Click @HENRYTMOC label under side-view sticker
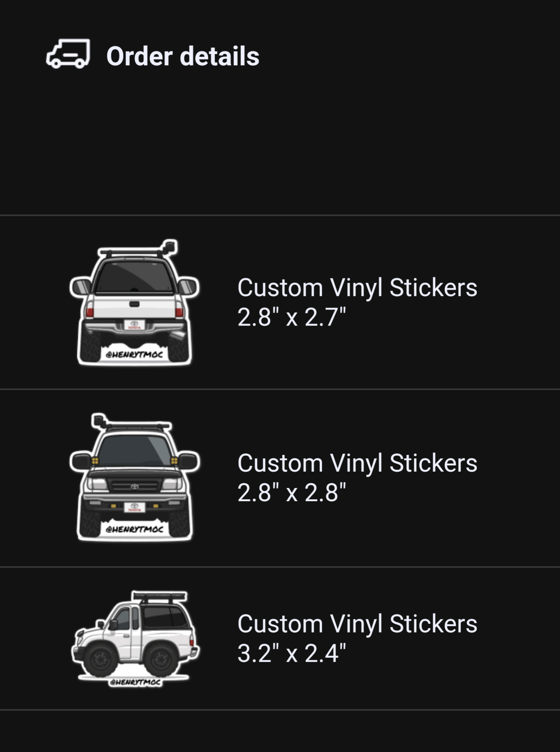The width and height of the screenshot is (560, 752). pyautogui.click(x=135, y=682)
